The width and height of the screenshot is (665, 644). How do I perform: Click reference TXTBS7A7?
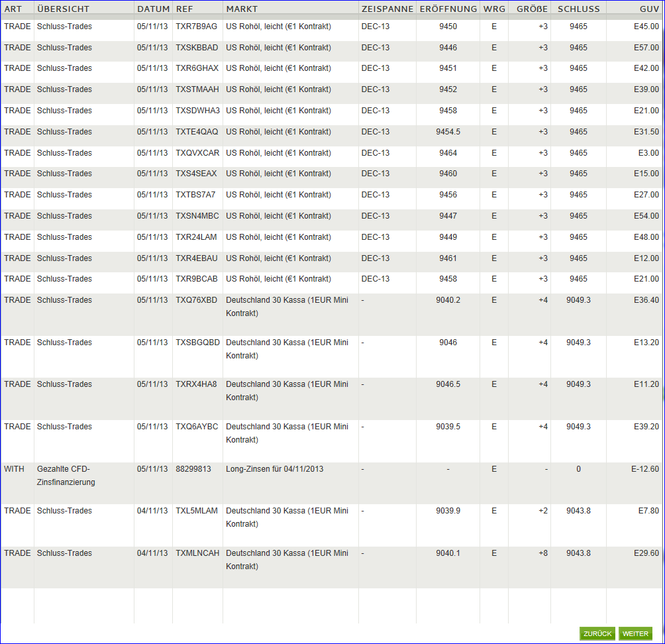(195, 195)
